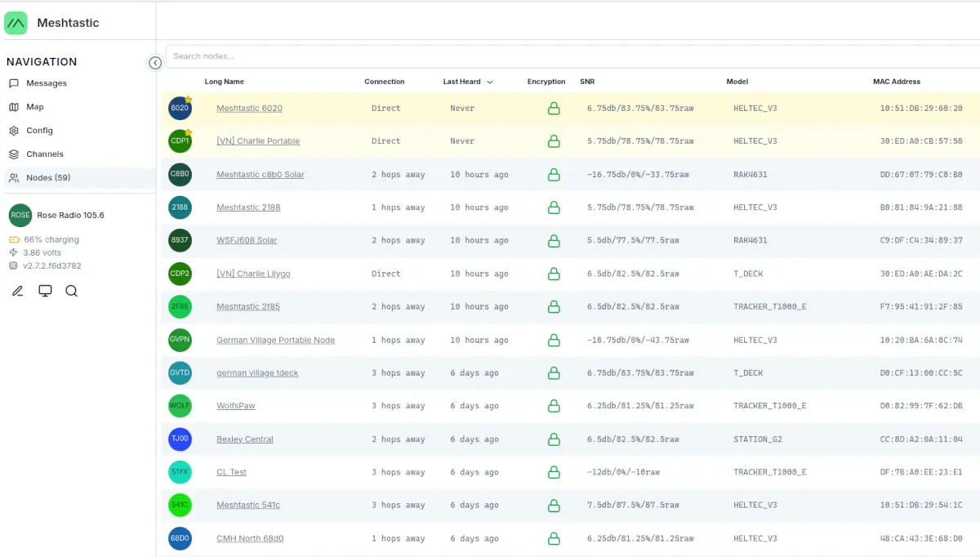Collapse the navigation sidebar with chevron button

(x=155, y=63)
